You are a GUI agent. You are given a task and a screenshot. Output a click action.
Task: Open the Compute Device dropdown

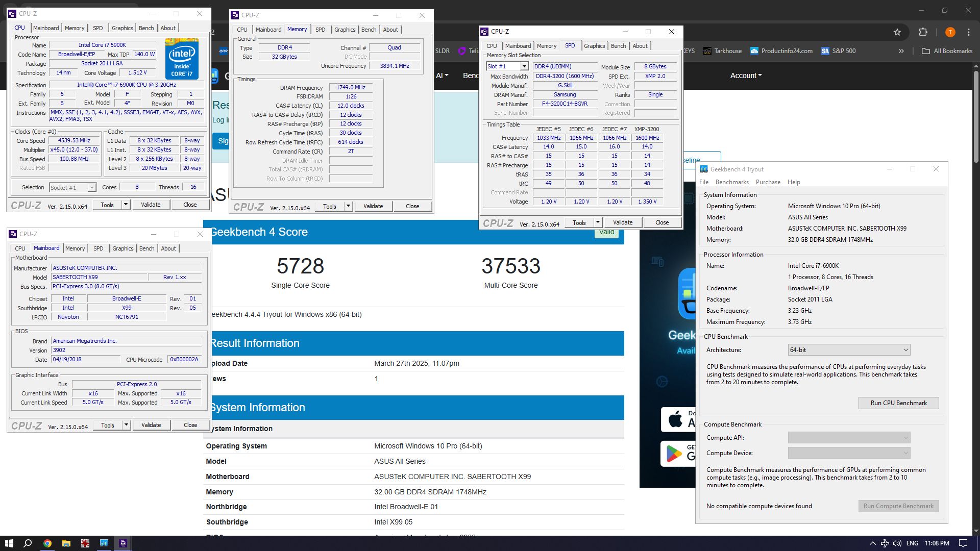[849, 453]
